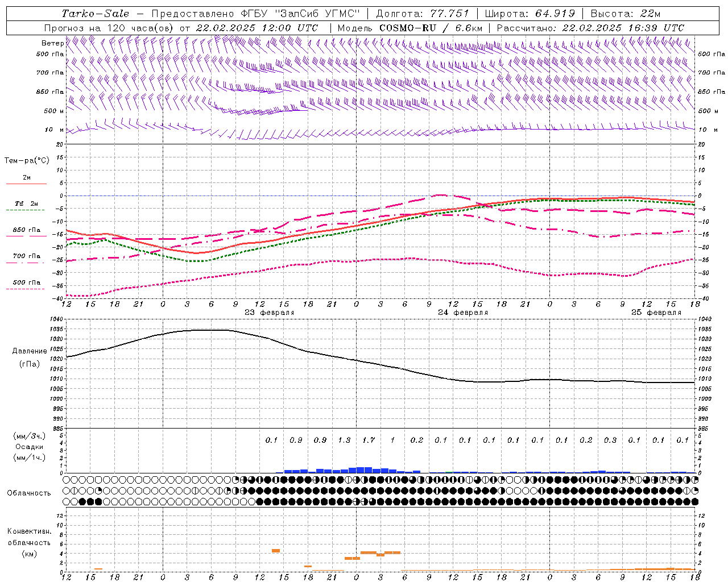Click the "2м" temperature legend entry
The image size is (728, 582).
(27, 177)
